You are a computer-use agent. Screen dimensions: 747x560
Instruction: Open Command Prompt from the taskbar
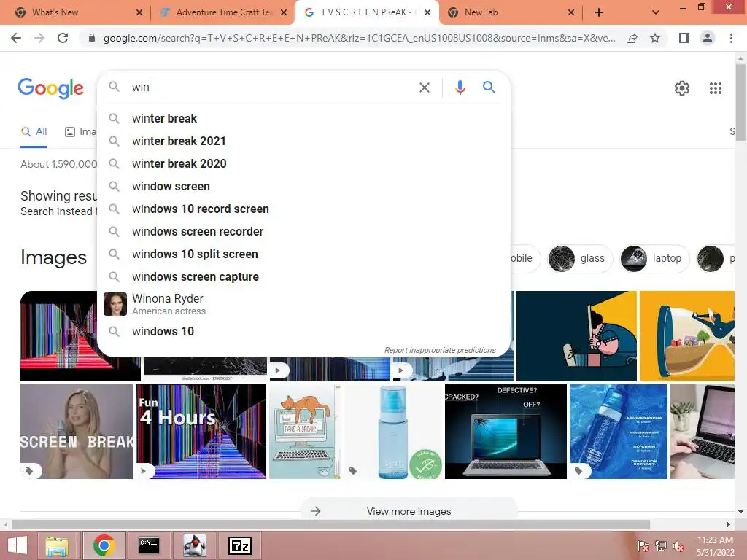point(149,545)
